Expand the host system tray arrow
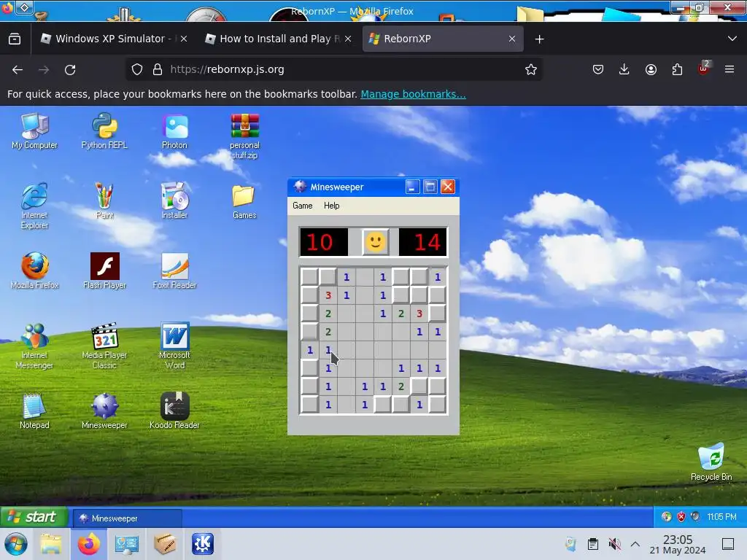This screenshot has width=747, height=560. (x=635, y=544)
